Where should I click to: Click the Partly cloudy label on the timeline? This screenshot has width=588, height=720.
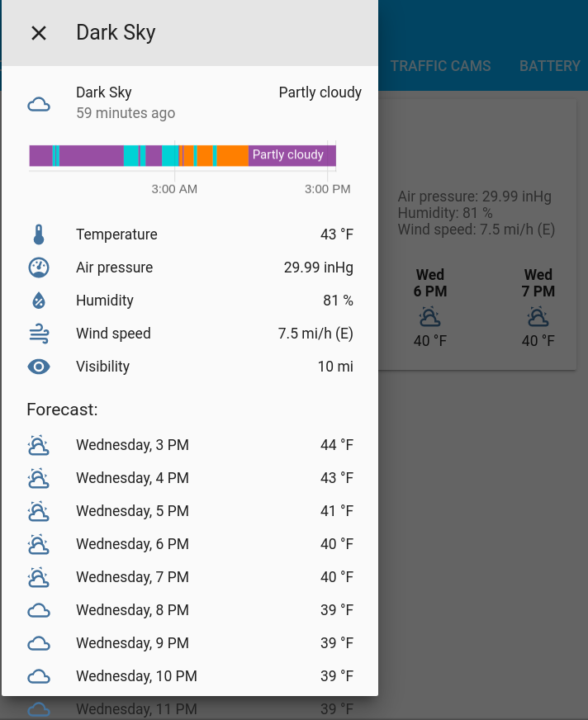point(288,154)
